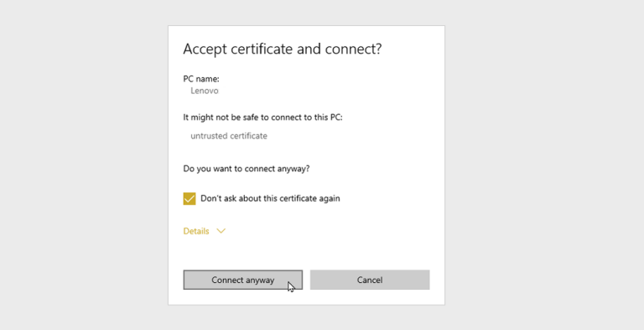The height and width of the screenshot is (330, 644).
Task: Click the downward arrow icon under the checkbox
Action: coord(221,231)
